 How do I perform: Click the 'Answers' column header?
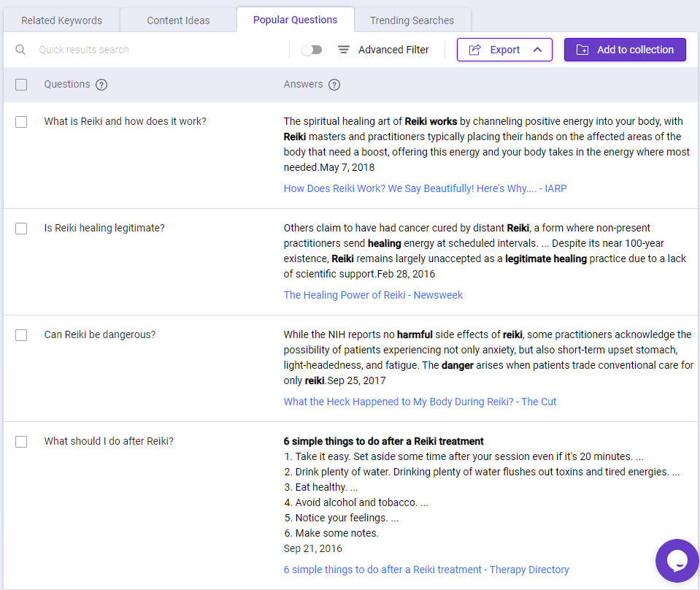coord(303,84)
